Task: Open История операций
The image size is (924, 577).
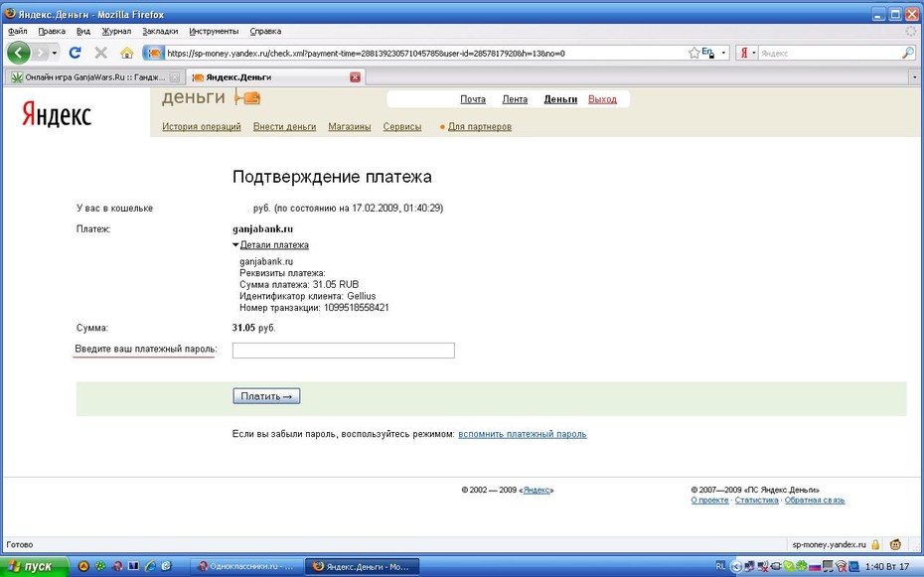Action: (x=202, y=126)
